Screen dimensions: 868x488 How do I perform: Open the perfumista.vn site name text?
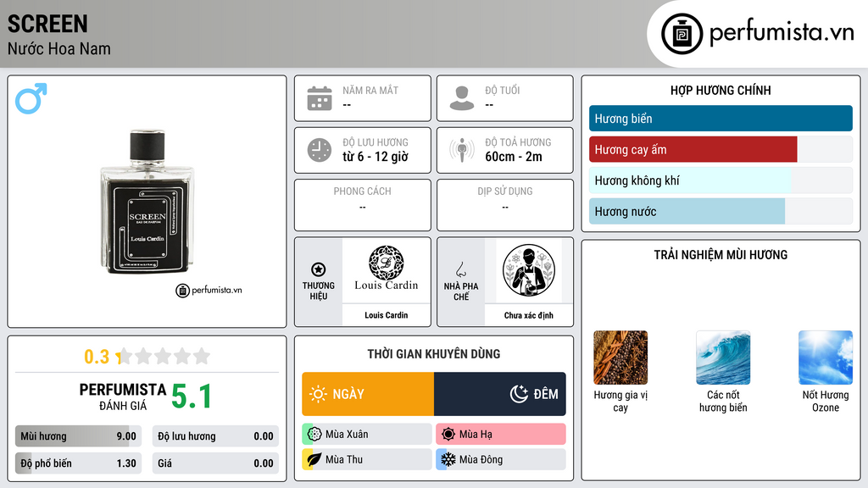coord(782,33)
